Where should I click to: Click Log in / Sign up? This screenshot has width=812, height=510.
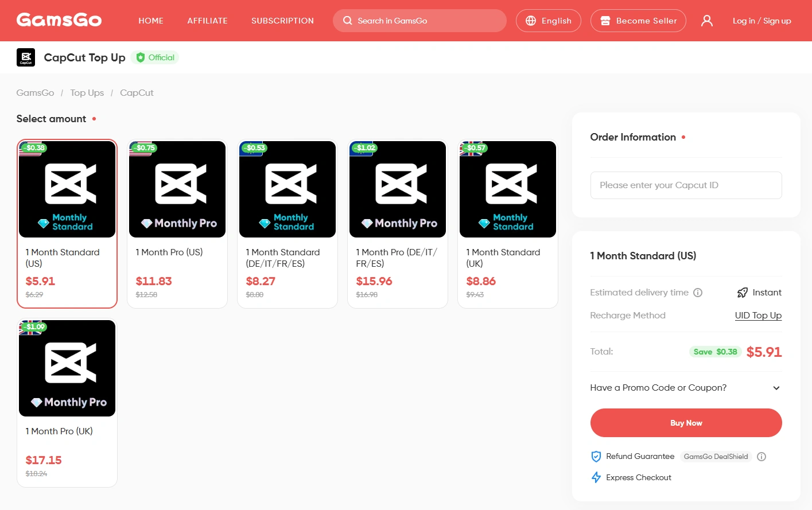point(762,21)
